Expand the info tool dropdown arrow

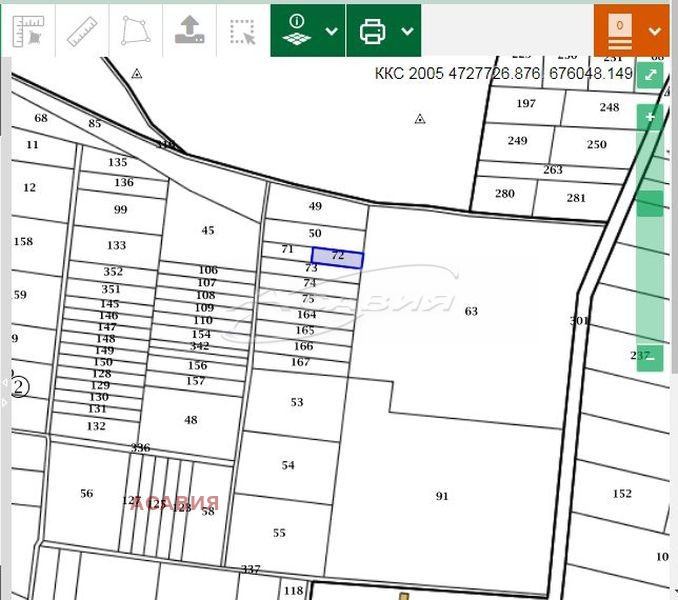332,31
